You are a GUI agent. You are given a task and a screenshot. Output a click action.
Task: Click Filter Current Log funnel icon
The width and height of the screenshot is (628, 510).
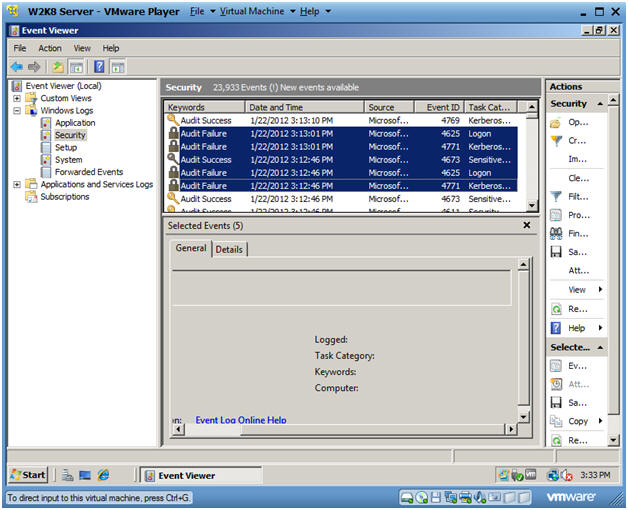click(556, 196)
